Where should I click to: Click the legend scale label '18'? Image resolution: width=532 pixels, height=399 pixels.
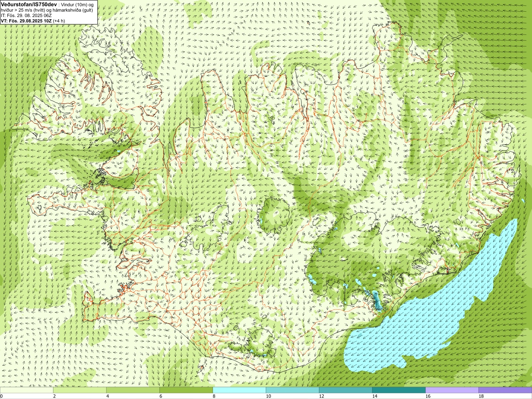(481, 396)
